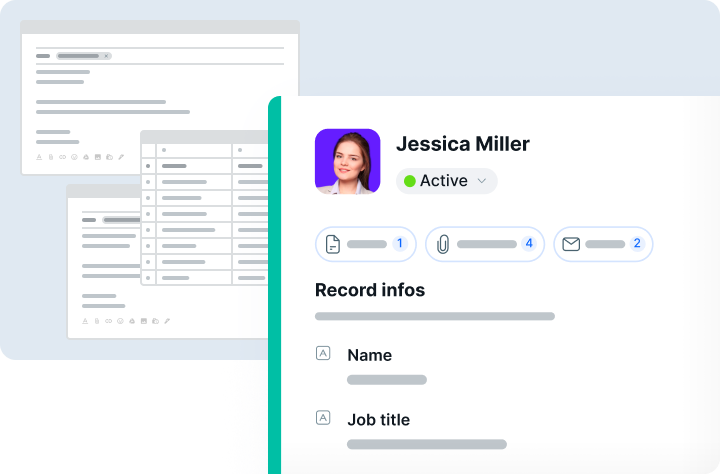Open the documents pill showing 1 item
Screen dimensions: 720x474
coord(365,244)
